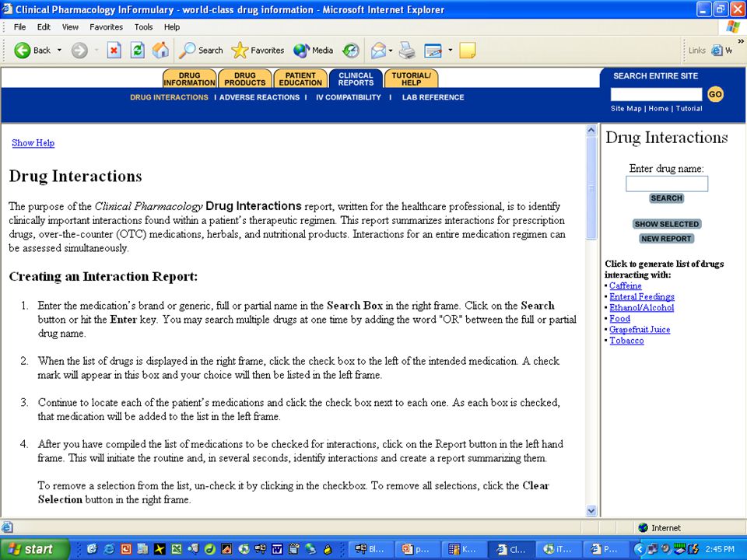Click the SHOW SELECTED button
Viewport: 747px width, 560px height.
tap(667, 224)
